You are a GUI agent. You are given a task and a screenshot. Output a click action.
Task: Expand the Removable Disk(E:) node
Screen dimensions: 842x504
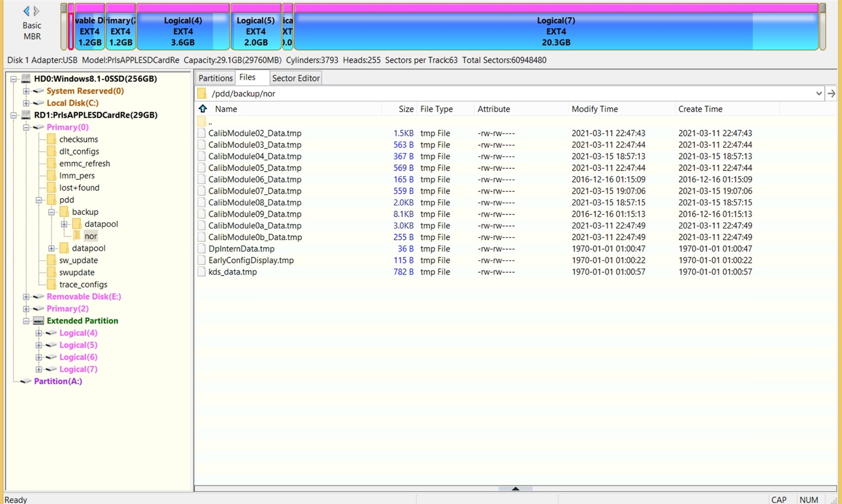[26, 297]
